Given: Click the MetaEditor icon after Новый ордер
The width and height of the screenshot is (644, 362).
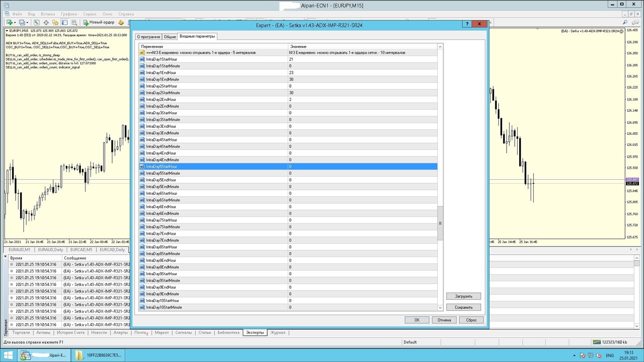Looking at the screenshot, I should pos(121,22).
